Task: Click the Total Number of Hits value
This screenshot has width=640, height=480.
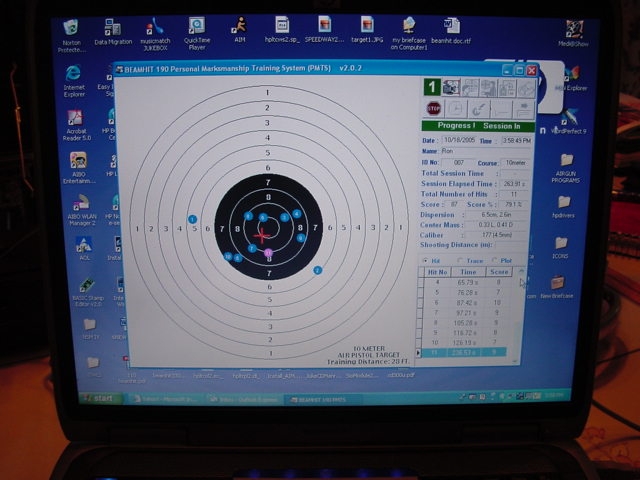Action: point(513,194)
